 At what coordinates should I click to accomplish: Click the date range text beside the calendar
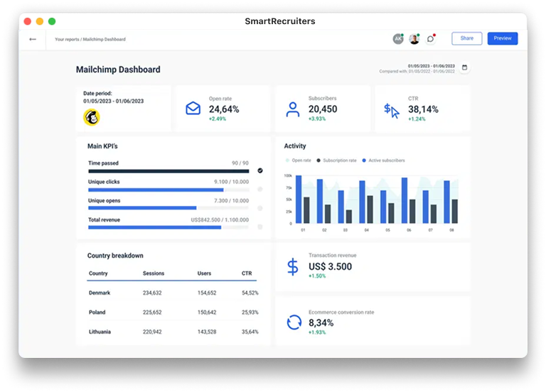coord(431,66)
